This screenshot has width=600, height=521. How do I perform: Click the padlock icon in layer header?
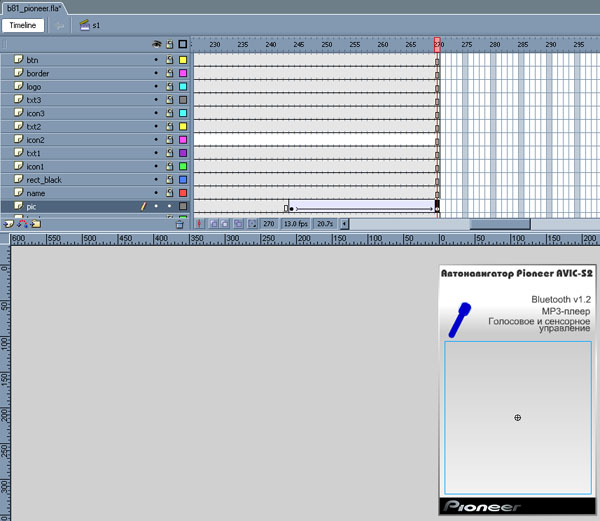[170, 44]
